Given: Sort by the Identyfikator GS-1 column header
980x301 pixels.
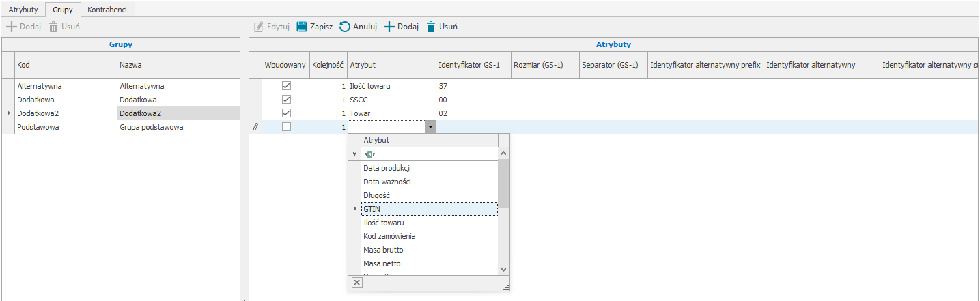Looking at the screenshot, I should coord(473,65).
